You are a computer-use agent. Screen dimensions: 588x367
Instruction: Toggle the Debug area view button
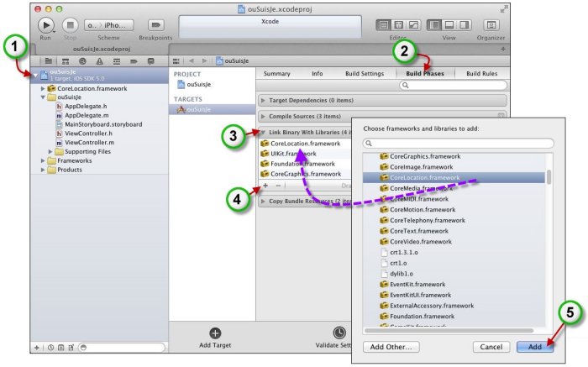click(x=449, y=25)
